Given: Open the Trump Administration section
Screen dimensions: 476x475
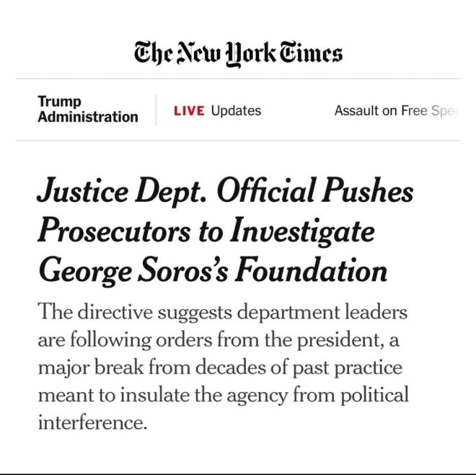Looking at the screenshot, I should point(88,109).
